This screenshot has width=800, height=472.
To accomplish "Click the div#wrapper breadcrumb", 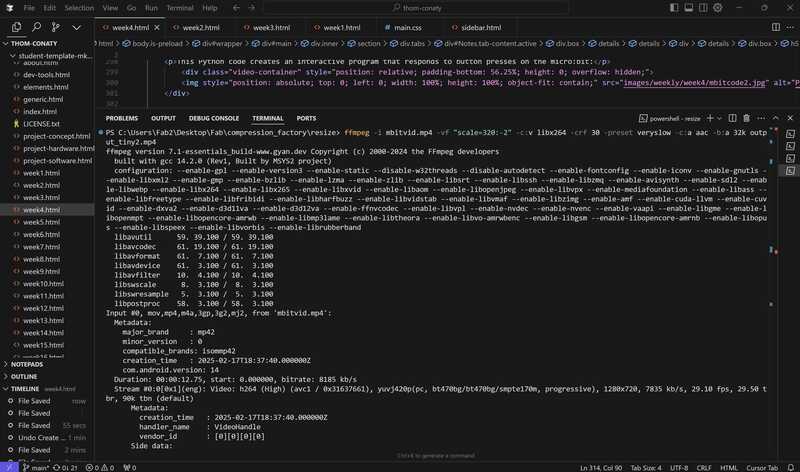I will point(217,43).
